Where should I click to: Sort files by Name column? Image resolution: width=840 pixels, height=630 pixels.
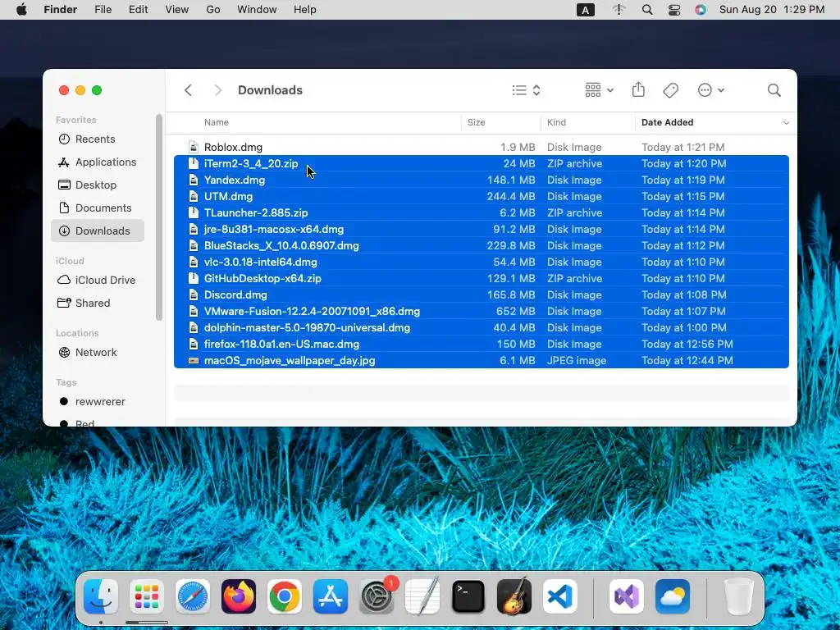tap(217, 123)
